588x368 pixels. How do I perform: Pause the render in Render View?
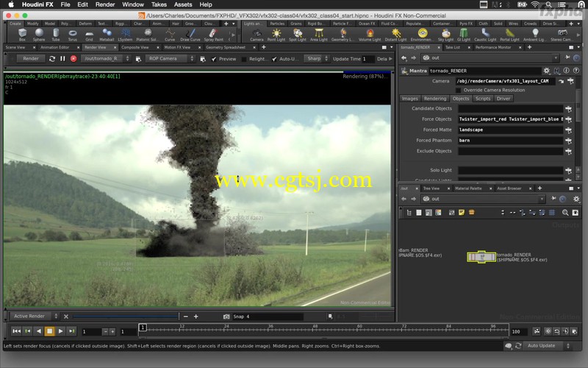[62, 59]
